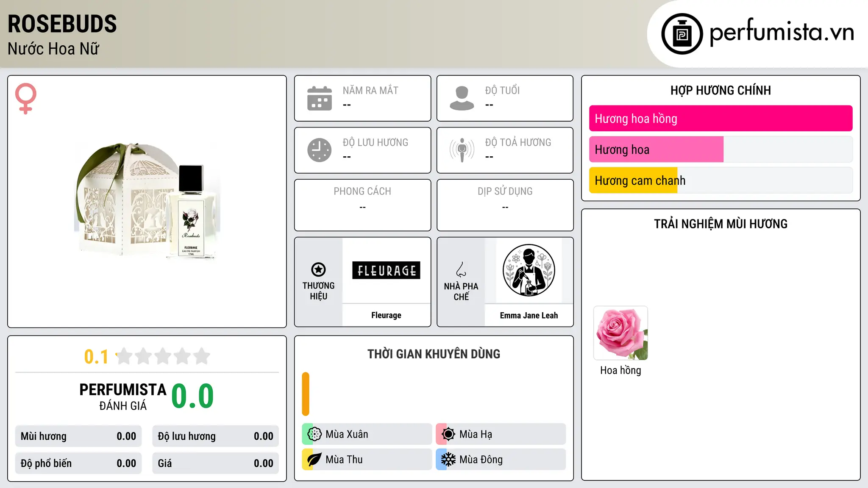
Task: Click the Phong Cách label
Action: point(362,191)
